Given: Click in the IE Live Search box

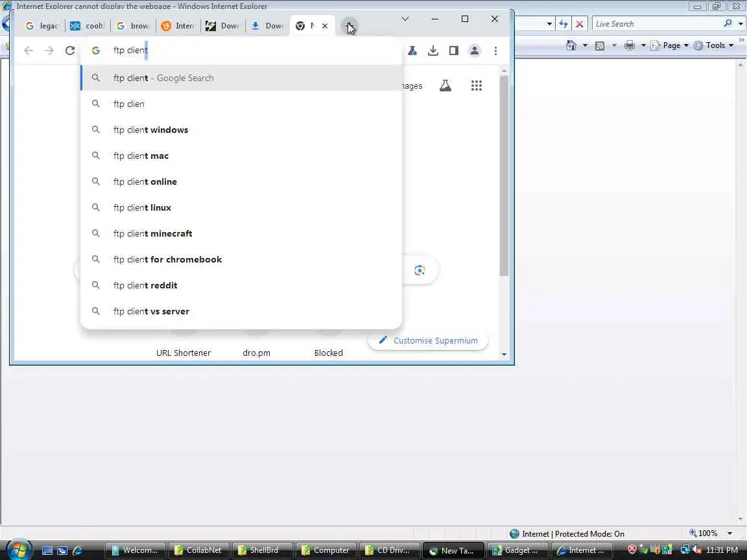Looking at the screenshot, I should [658, 24].
